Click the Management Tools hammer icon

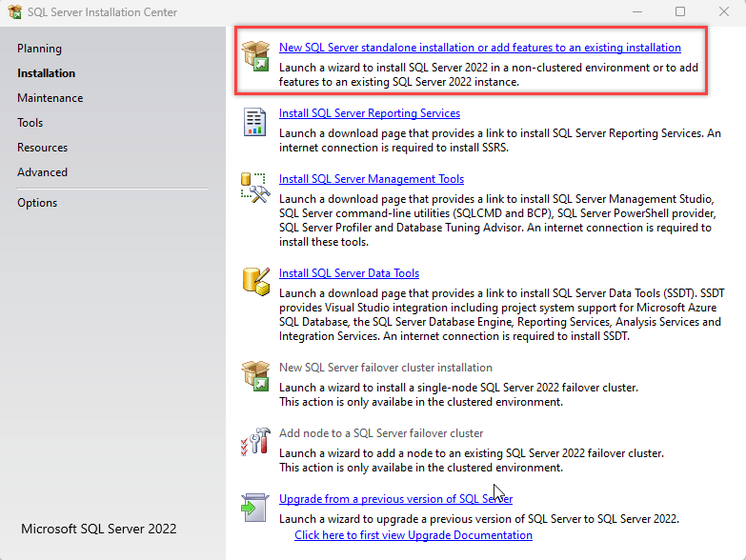[x=255, y=188]
